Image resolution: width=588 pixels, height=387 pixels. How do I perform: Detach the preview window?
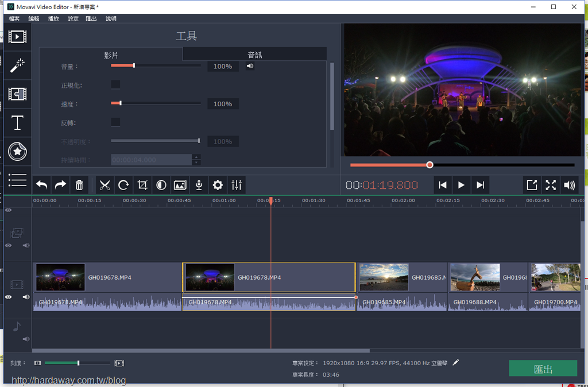[x=532, y=185]
